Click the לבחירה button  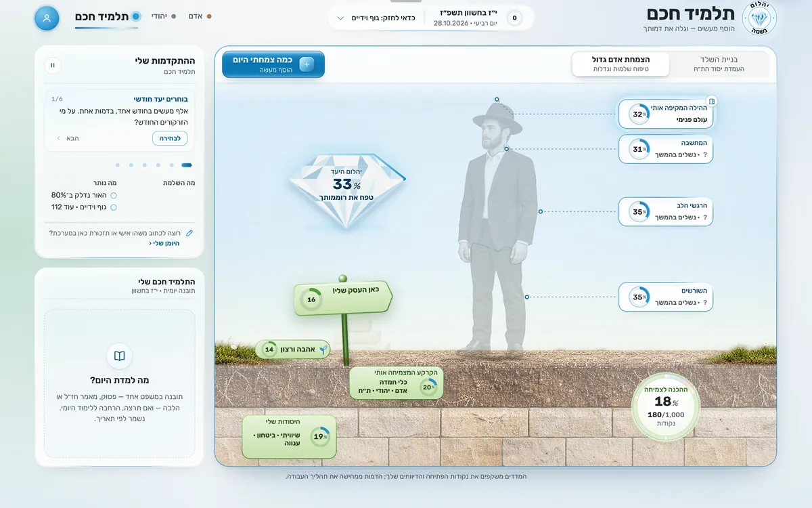point(170,138)
